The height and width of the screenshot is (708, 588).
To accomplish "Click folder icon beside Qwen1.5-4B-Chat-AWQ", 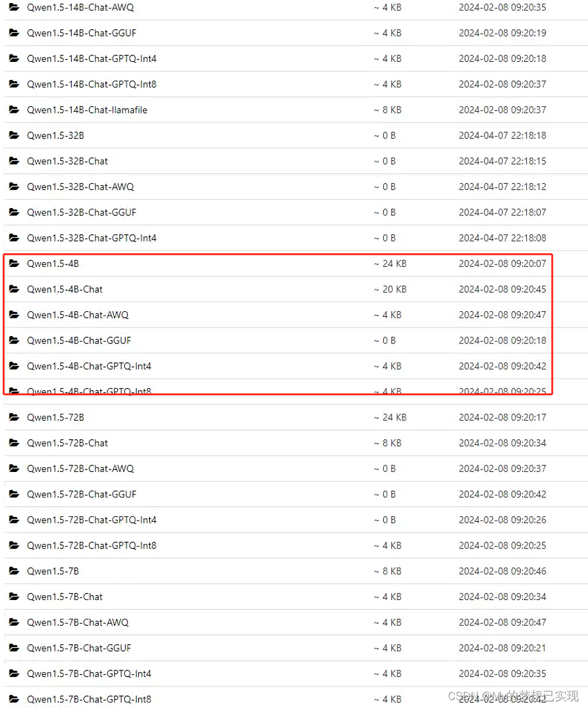I will [14, 315].
